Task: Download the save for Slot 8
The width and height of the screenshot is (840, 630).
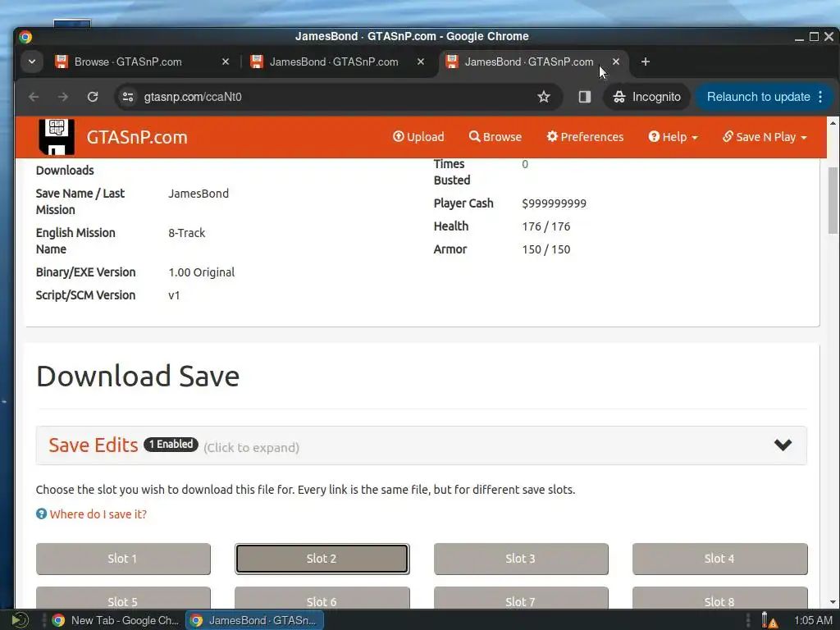Action: (719, 599)
